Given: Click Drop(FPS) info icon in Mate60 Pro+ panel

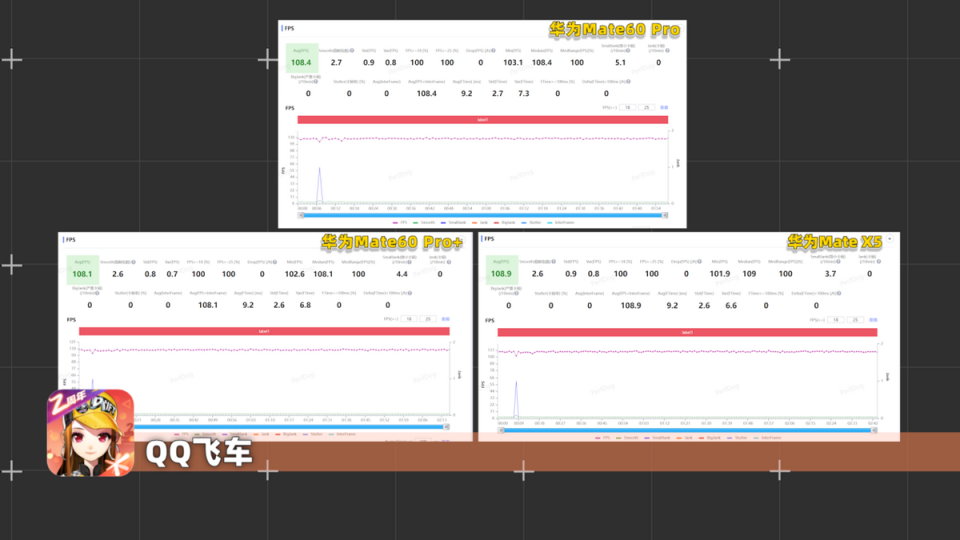Looking at the screenshot, I should pos(275,262).
